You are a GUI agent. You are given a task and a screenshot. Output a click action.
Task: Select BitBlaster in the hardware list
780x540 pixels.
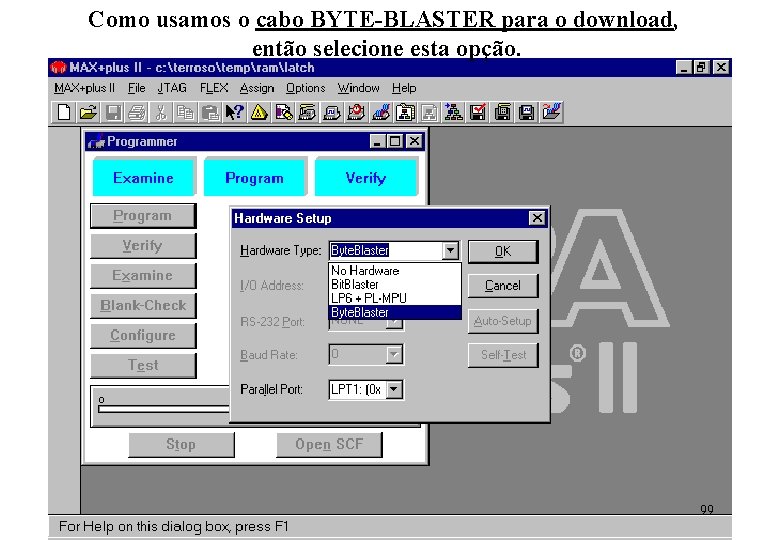coord(395,284)
